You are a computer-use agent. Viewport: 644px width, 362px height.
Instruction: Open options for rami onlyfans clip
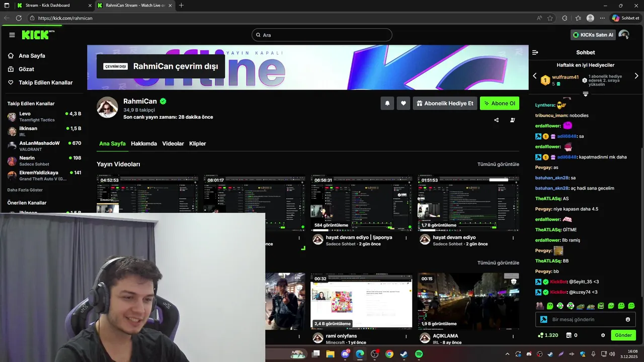click(x=407, y=336)
